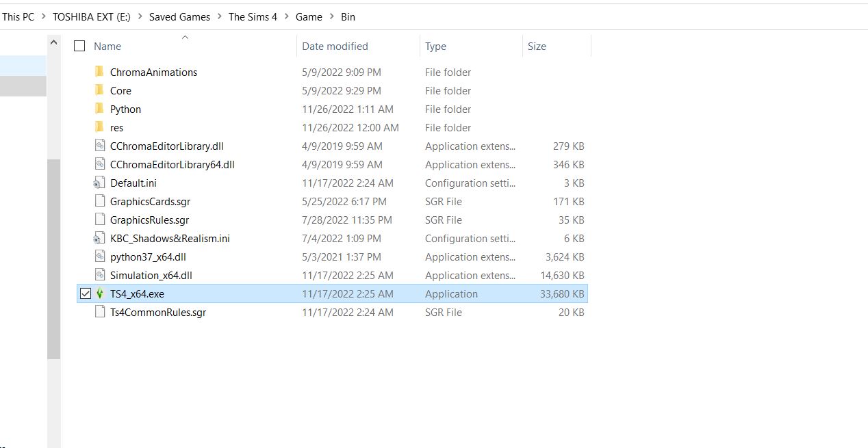Sort by Date modified column header
Screen dimensions: 868x448
coord(335,46)
